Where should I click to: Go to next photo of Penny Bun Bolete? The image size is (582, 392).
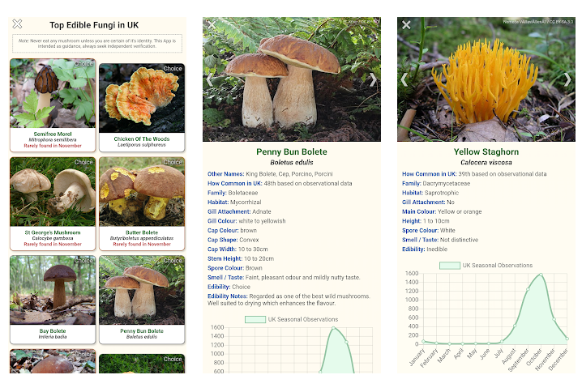click(373, 79)
